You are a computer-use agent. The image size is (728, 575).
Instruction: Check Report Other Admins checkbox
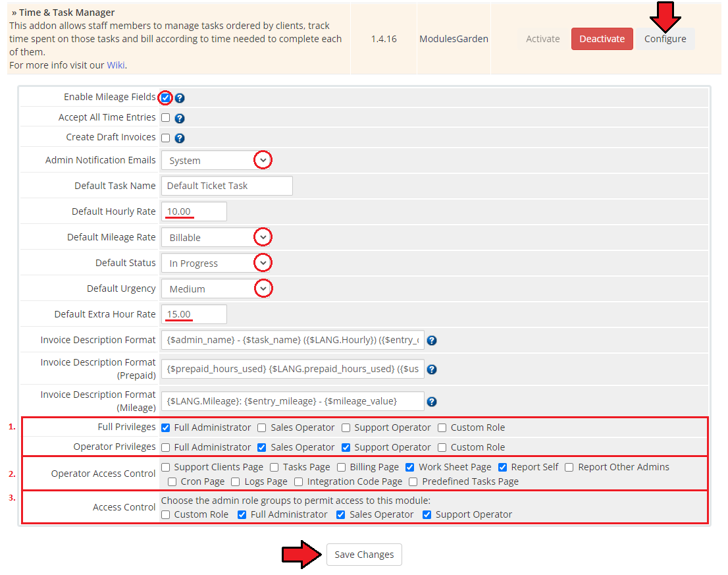569,467
